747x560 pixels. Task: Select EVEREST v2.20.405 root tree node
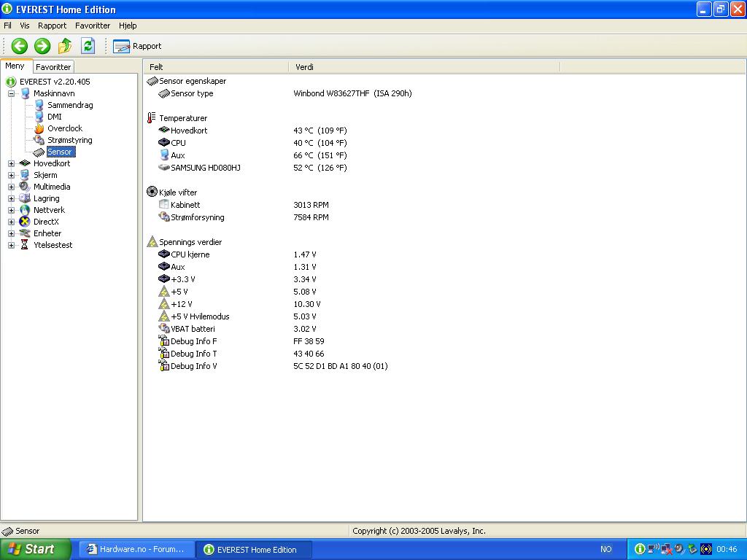[x=55, y=82]
